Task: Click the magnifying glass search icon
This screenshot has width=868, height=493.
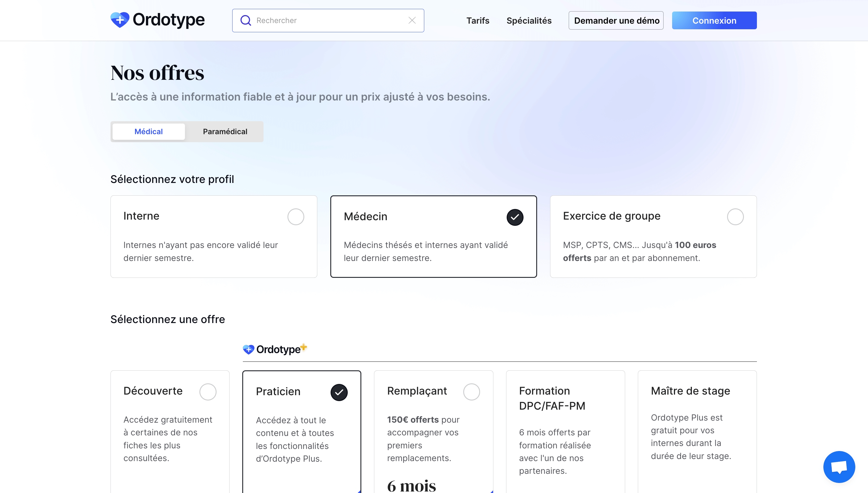Action: tap(245, 21)
